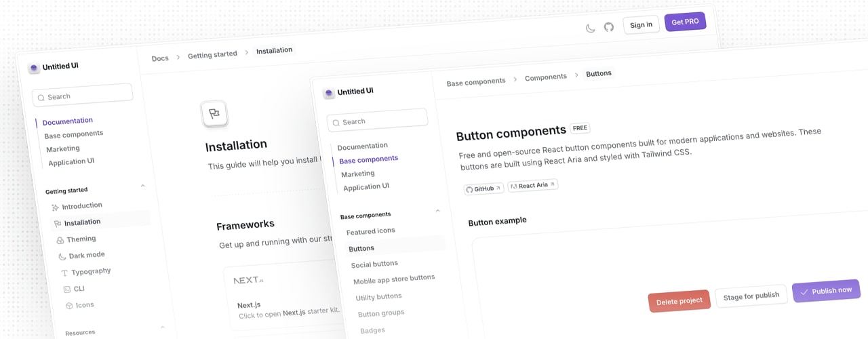Open the GitHub icon in the top header

pos(609,26)
